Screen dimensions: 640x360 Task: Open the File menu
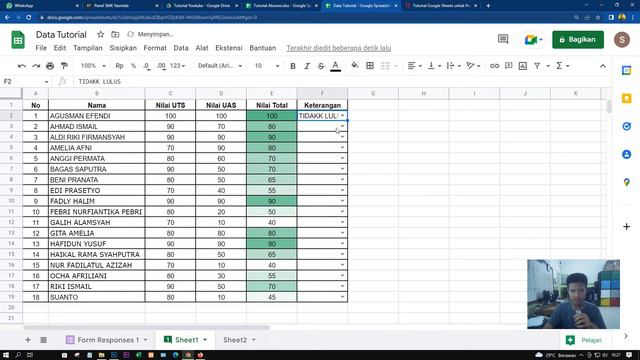(41, 48)
